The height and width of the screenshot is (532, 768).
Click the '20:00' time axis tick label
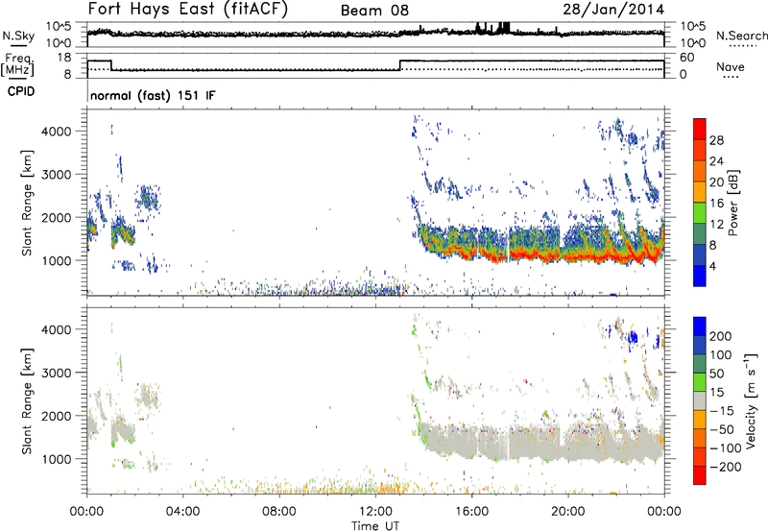tap(567, 512)
